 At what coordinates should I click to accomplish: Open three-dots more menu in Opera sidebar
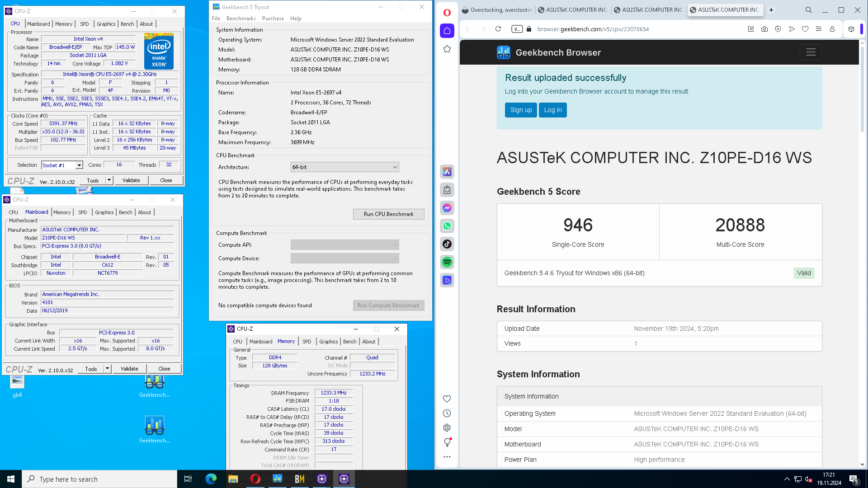[447, 457]
